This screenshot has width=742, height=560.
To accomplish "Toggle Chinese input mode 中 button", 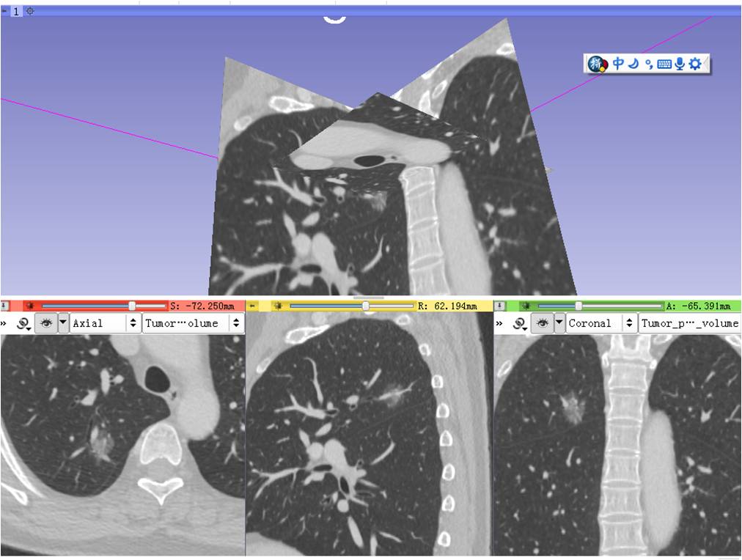I will click(619, 65).
